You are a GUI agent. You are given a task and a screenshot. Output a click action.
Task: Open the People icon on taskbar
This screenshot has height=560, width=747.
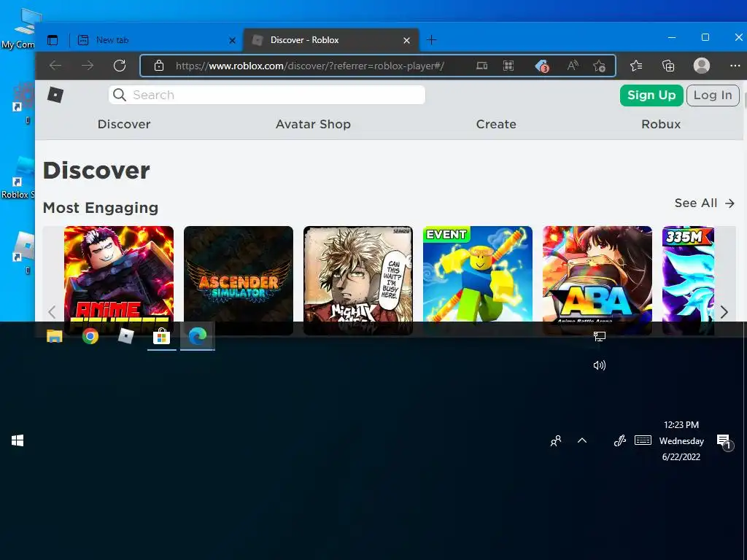pos(555,441)
